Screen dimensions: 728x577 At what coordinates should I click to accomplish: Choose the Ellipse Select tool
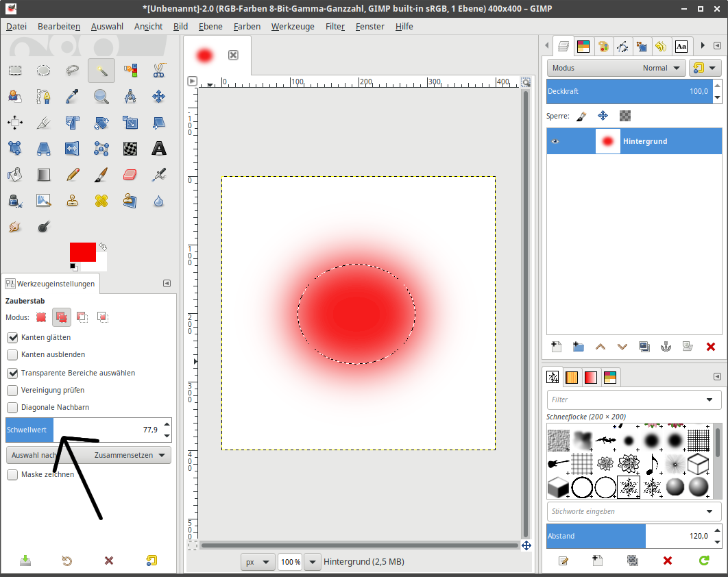pos(43,70)
